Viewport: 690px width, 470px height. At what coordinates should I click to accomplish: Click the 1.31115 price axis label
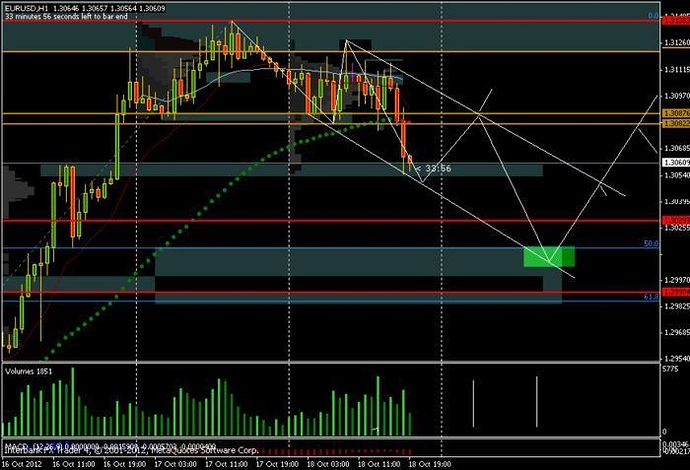(677, 70)
